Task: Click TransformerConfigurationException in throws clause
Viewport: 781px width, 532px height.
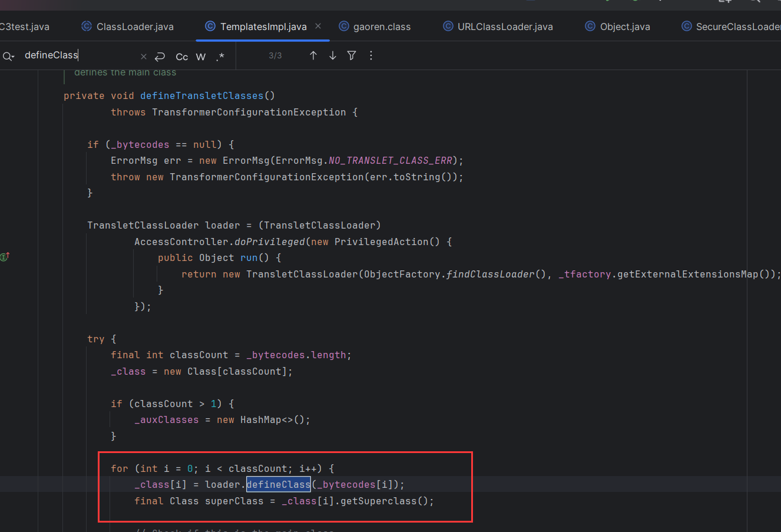Action: [249, 112]
